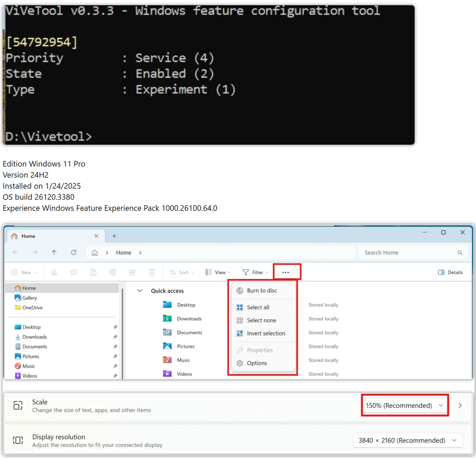The height and width of the screenshot is (458, 476).
Task: Click the Cut scissors icon in toolbar
Action: (x=54, y=273)
